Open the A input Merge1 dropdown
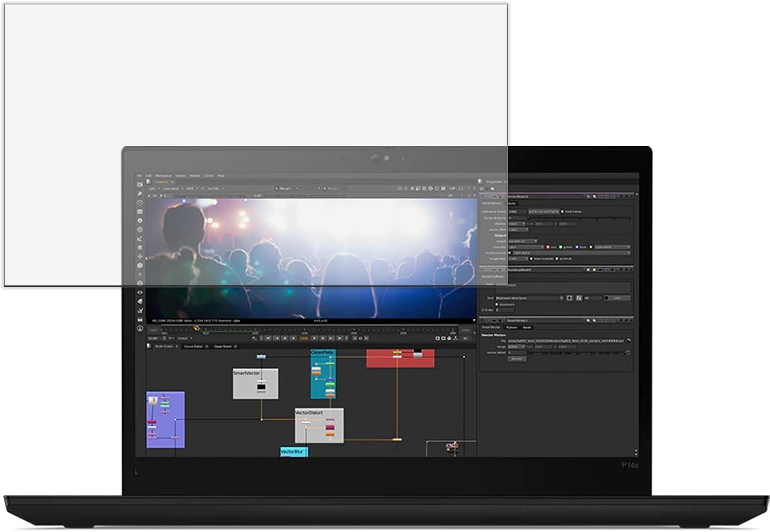Screen dimensions: 770x532 point(287,188)
